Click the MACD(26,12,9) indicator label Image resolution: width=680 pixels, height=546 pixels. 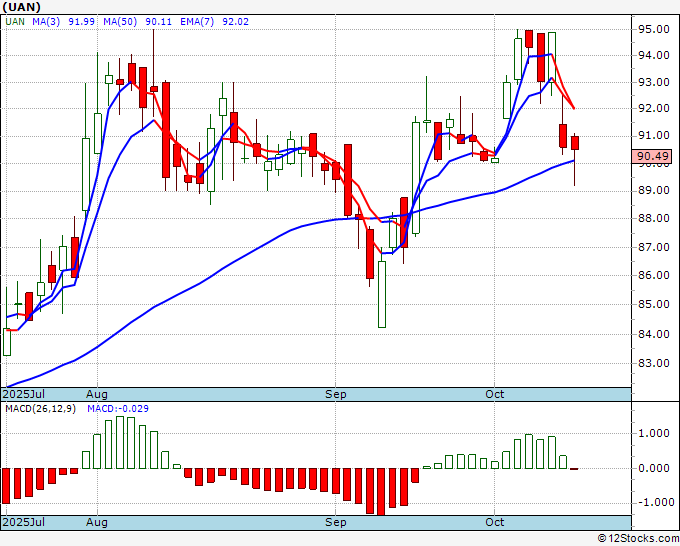(x=40, y=409)
